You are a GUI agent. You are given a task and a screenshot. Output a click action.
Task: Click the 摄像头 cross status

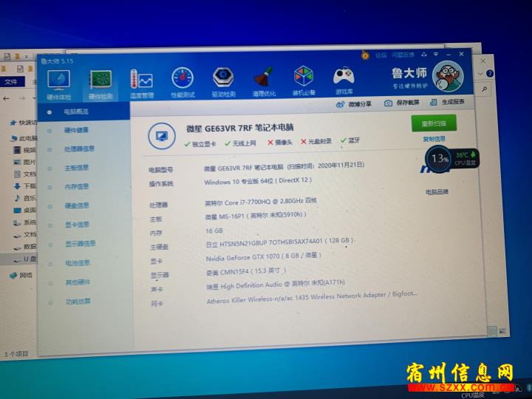[280, 142]
